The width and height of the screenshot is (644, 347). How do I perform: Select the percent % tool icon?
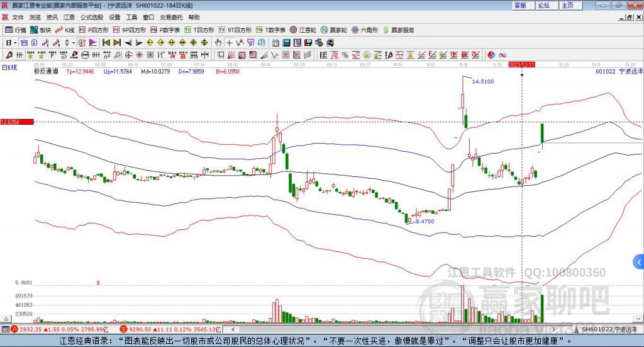click(x=345, y=55)
